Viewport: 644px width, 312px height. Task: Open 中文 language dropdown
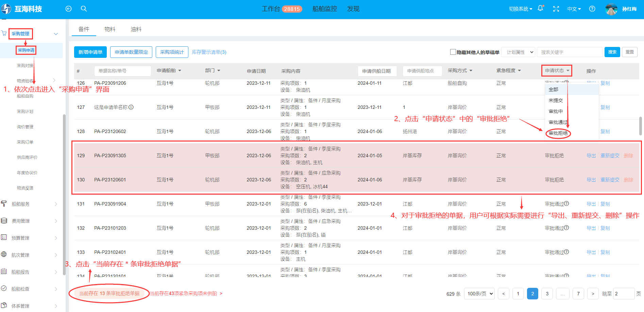pos(574,9)
